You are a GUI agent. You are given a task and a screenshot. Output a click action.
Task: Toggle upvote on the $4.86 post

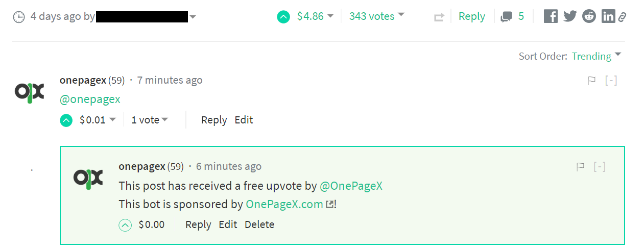click(x=283, y=17)
